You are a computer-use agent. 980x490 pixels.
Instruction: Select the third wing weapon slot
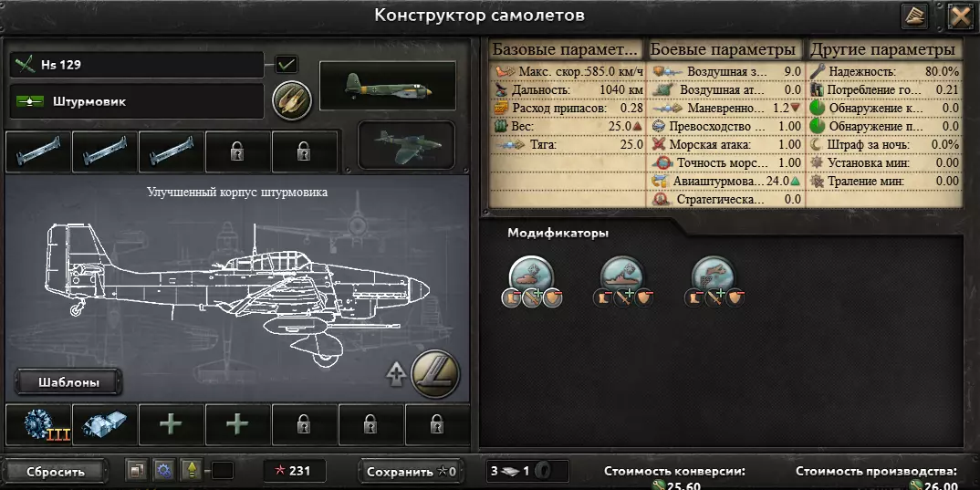click(x=172, y=151)
